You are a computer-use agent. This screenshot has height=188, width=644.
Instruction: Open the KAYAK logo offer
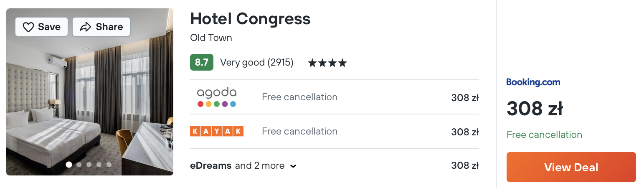pos(217,131)
